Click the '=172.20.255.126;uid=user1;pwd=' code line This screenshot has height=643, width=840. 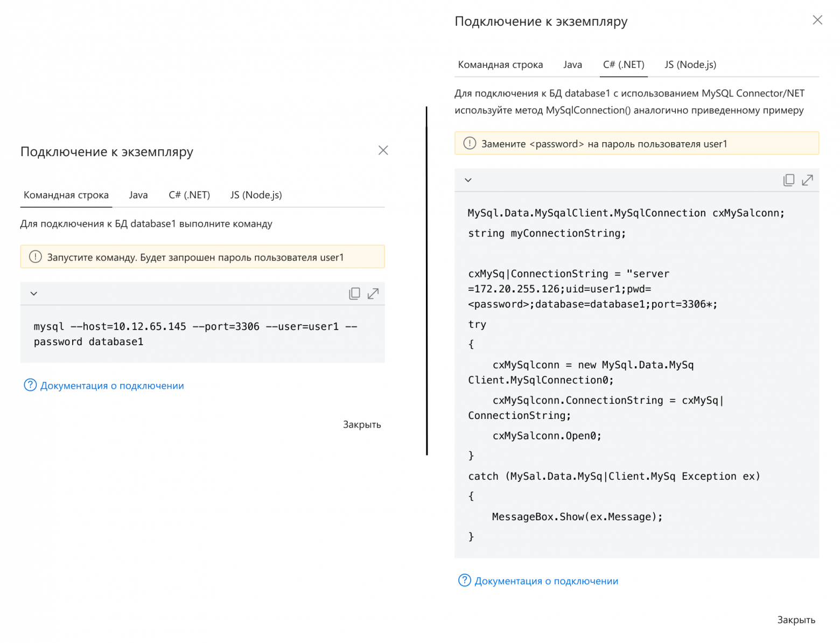pyautogui.click(x=559, y=289)
